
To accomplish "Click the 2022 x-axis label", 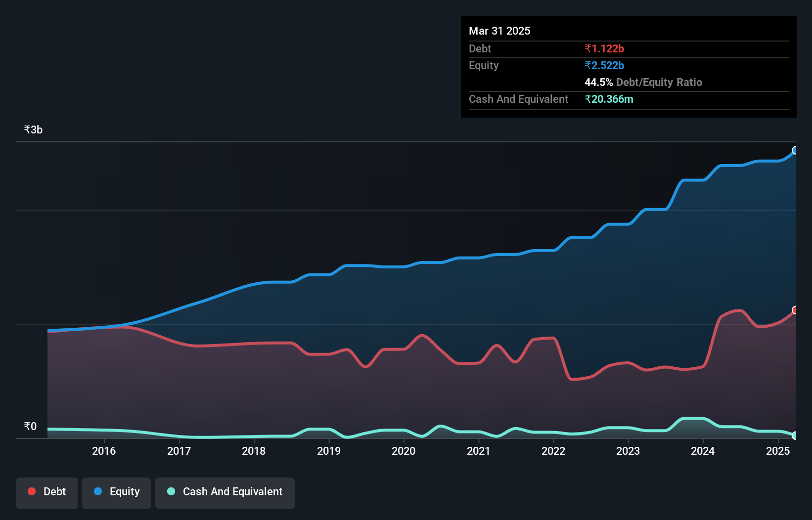I will click(553, 451).
